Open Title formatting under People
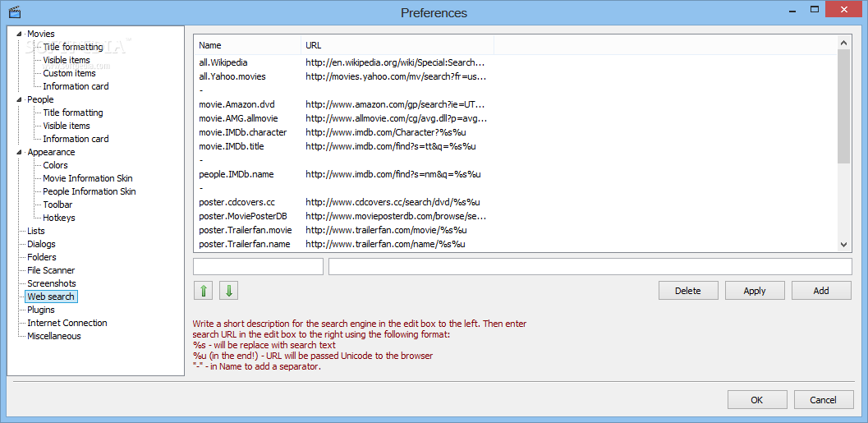 point(73,113)
